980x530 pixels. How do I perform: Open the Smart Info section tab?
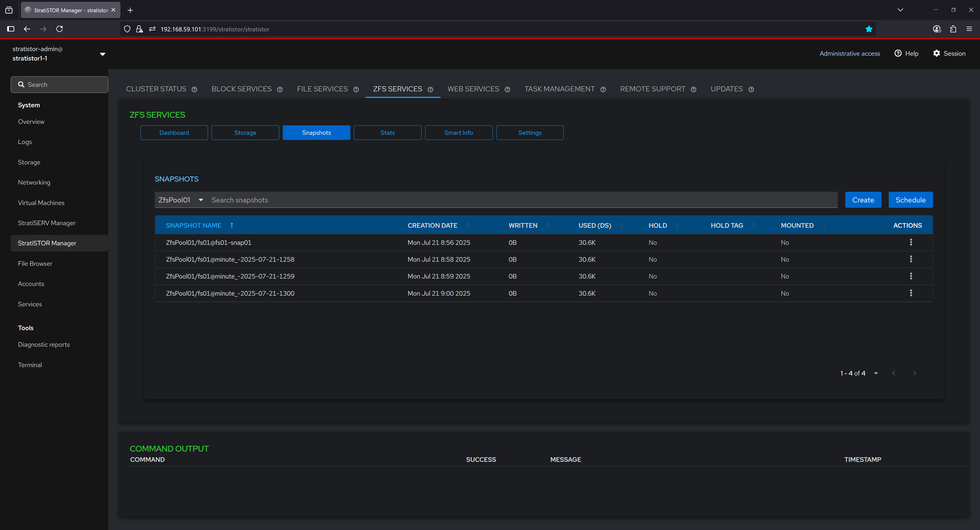458,132
